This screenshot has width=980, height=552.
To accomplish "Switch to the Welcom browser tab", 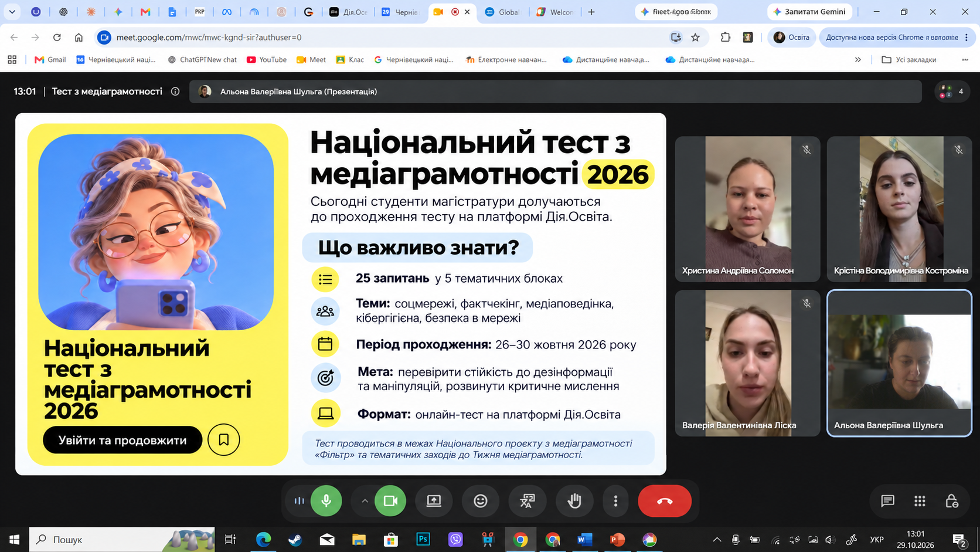I will [555, 12].
